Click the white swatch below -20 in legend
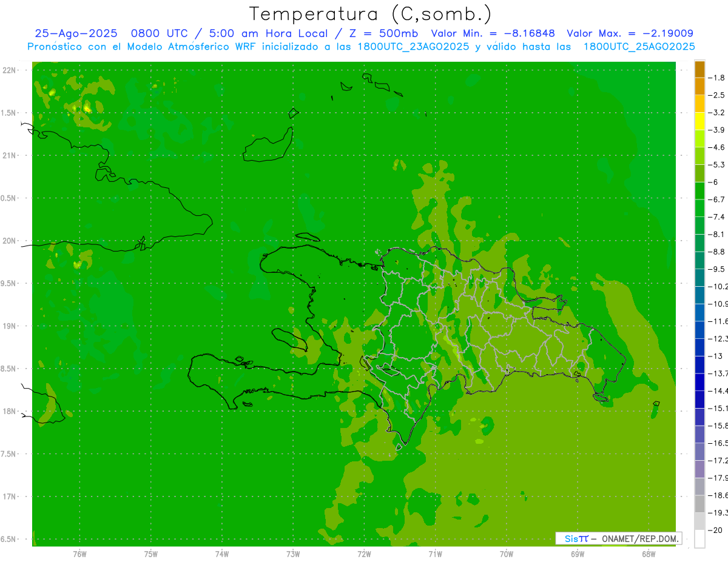The height and width of the screenshot is (562, 728). tap(699, 539)
